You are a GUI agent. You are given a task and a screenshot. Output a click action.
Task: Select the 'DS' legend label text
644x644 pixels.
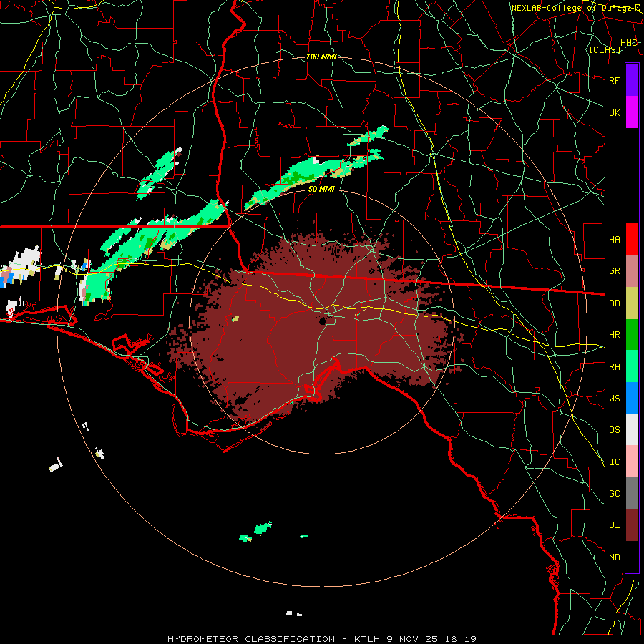pos(614,430)
